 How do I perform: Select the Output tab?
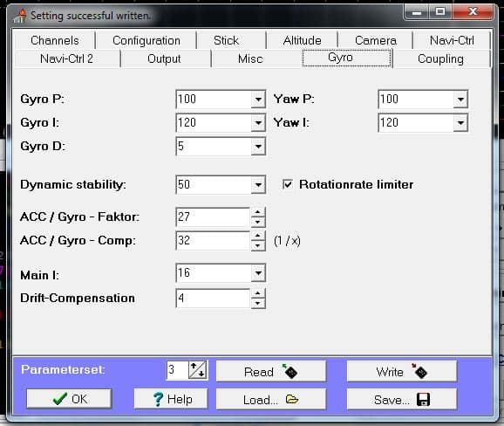click(x=164, y=58)
